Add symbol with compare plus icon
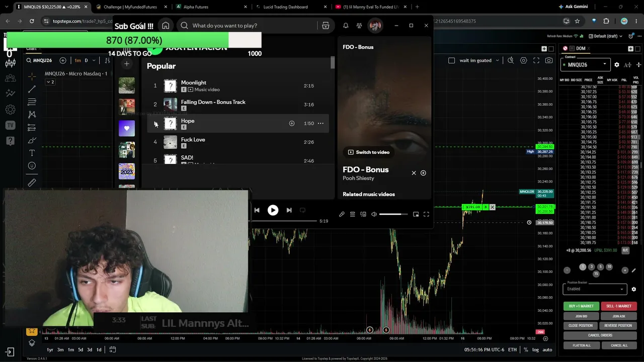The width and height of the screenshot is (644, 362). point(63,60)
